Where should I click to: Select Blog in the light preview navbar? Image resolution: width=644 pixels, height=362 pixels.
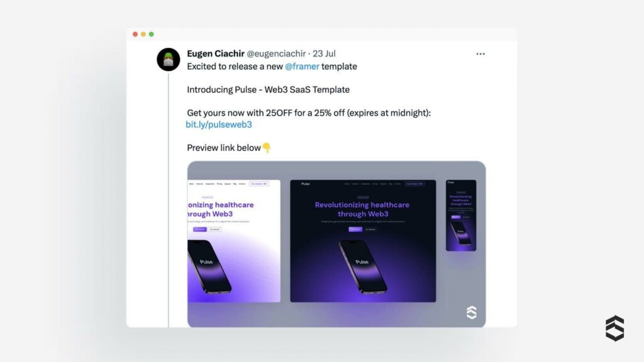(235, 184)
